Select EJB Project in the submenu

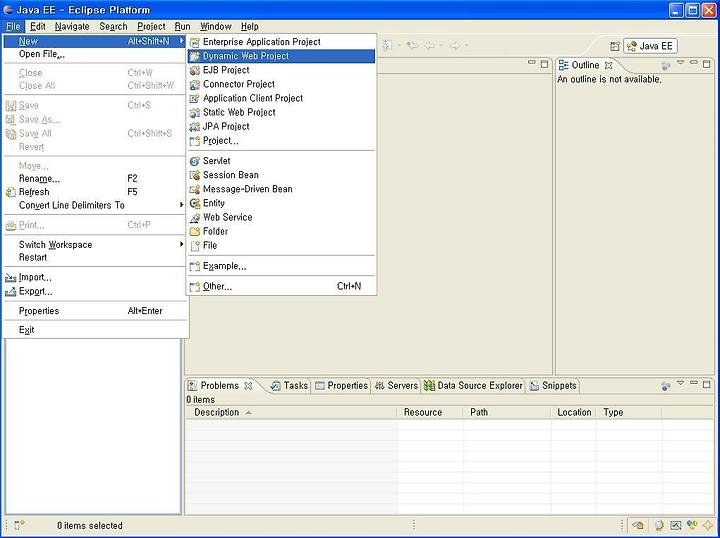(x=281, y=70)
